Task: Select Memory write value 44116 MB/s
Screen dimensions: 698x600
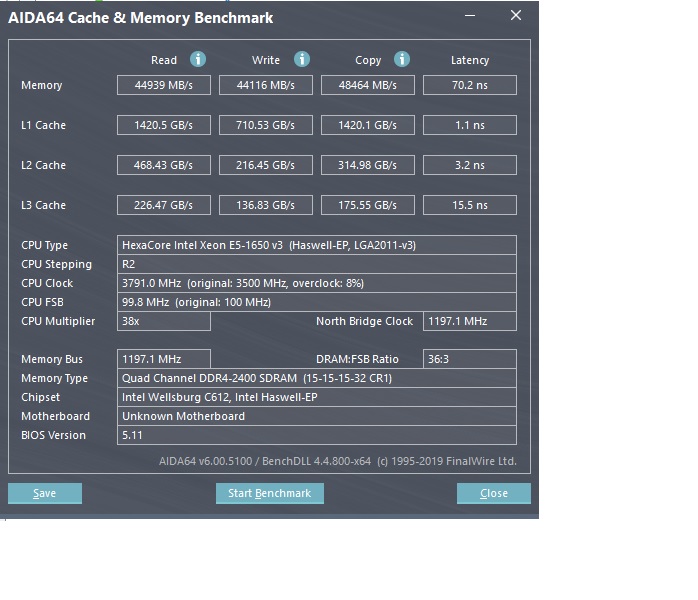Action: (266, 85)
